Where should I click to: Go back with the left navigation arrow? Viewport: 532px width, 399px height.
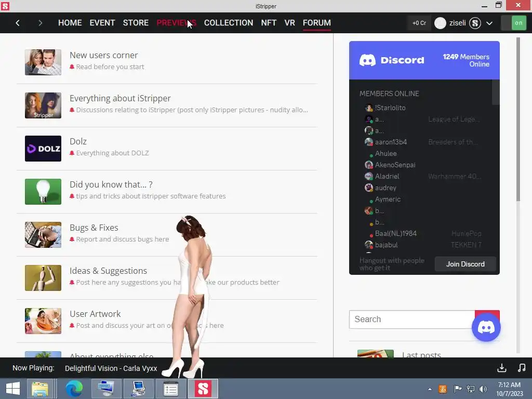18,23
